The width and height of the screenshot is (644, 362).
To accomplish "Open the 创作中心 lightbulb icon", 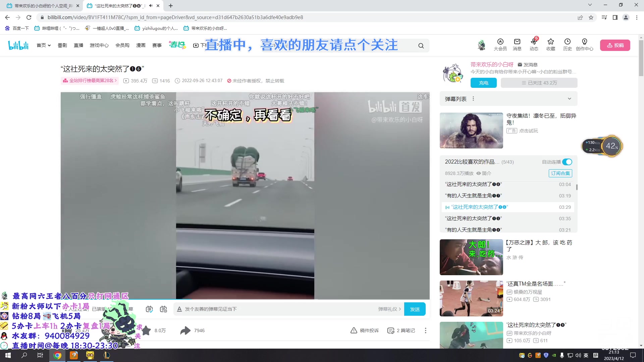I will (584, 45).
